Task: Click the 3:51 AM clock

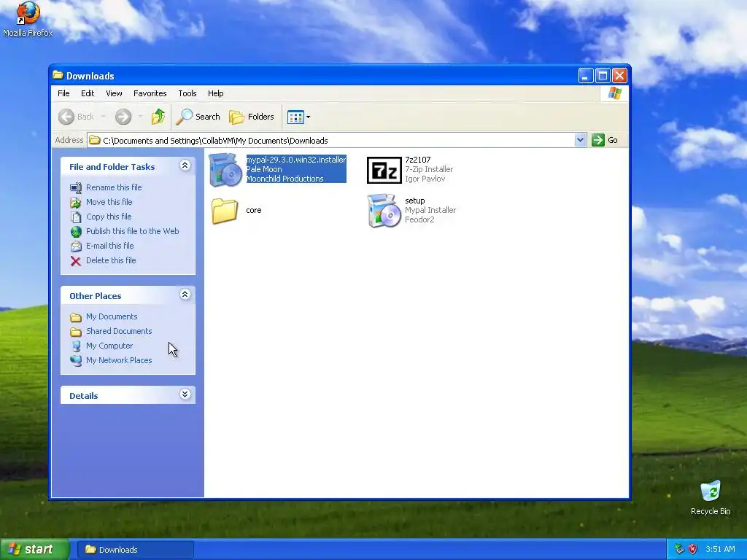Action: [x=720, y=550]
